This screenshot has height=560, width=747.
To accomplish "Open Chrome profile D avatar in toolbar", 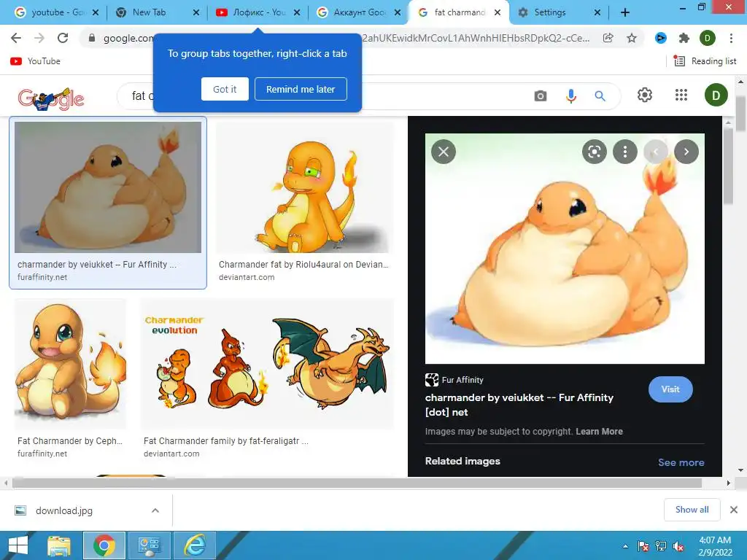I will tap(708, 38).
